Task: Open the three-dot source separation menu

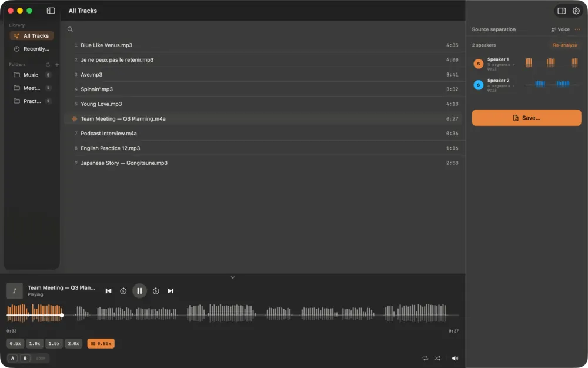Action: [577, 29]
